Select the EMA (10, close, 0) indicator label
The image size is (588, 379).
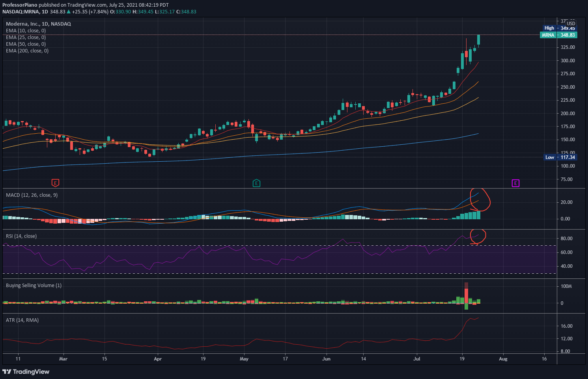coord(26,30)
